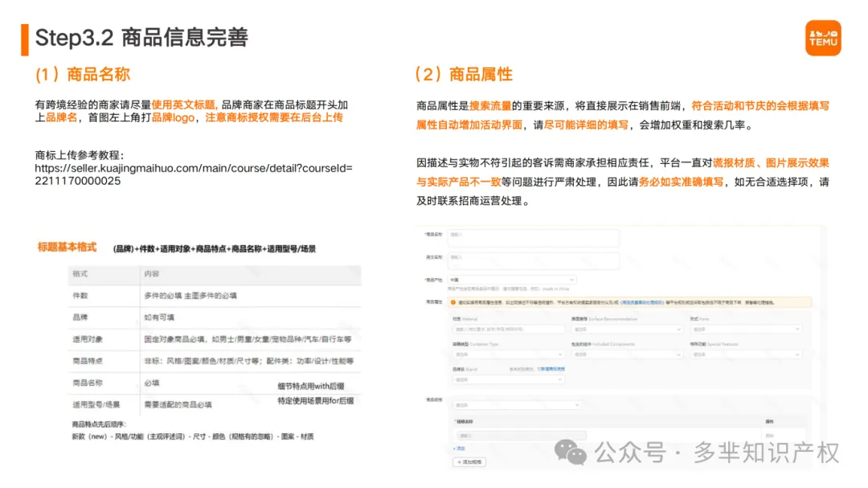Select the '适用对象' table row label
The image size is (868, 488).
coord(88,339)
